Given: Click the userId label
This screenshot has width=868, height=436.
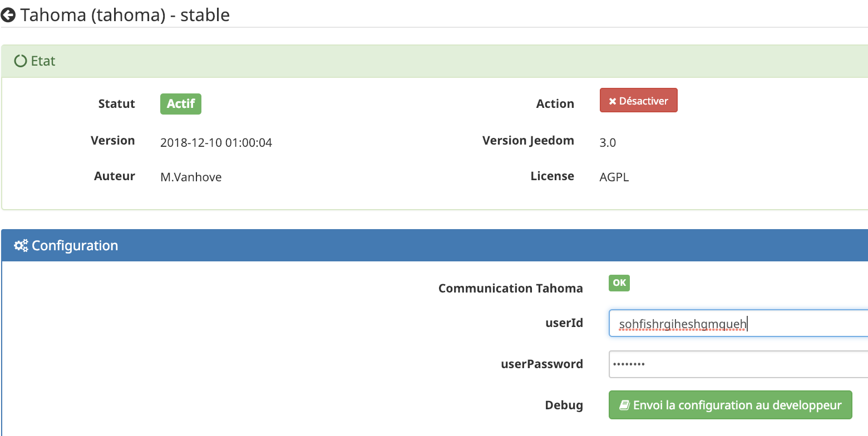Looking at the screenshot, I should (564, 323).
